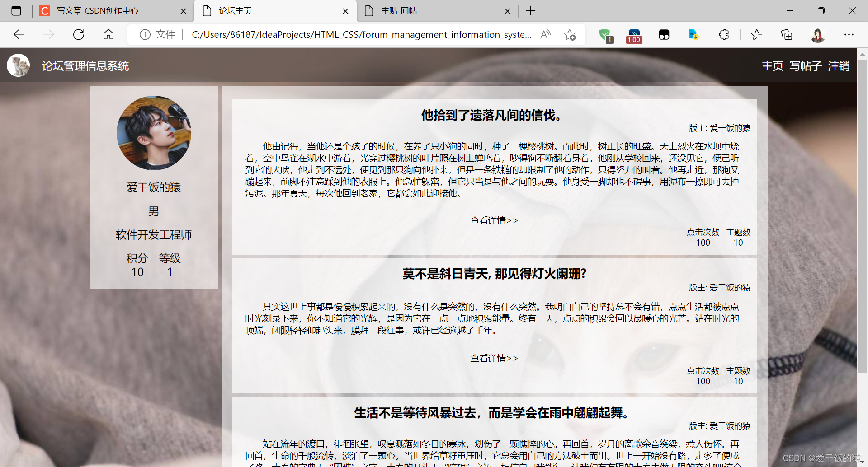The image size is (868, 467).
Task: Go back with the browser back arrow
Action: click(19, 34)
